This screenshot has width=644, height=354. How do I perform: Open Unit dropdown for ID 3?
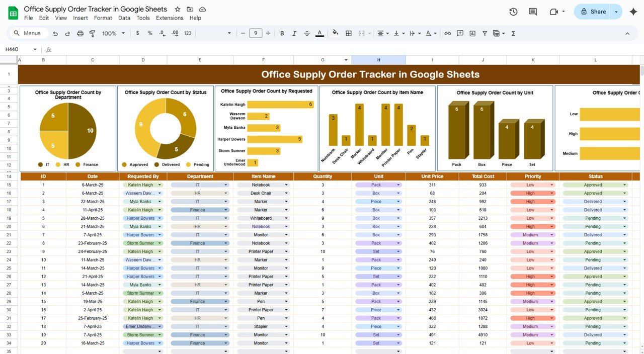(398, 202)
